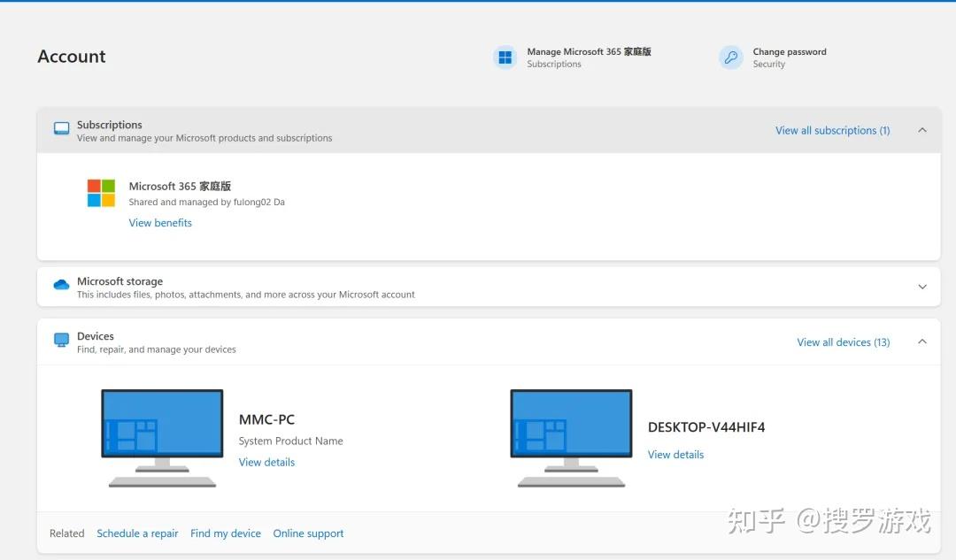
Task: Click the Change password key icon
Action: pos(730,58)
